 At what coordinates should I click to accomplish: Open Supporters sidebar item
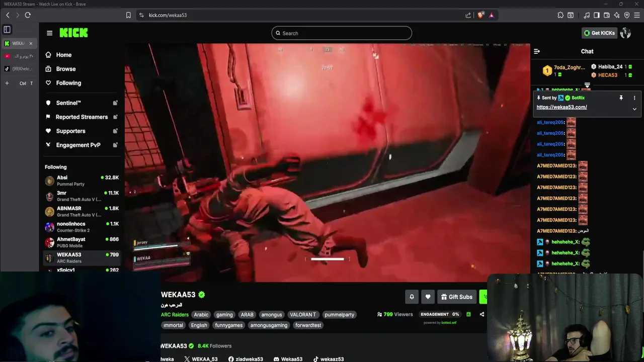(82, 131)
